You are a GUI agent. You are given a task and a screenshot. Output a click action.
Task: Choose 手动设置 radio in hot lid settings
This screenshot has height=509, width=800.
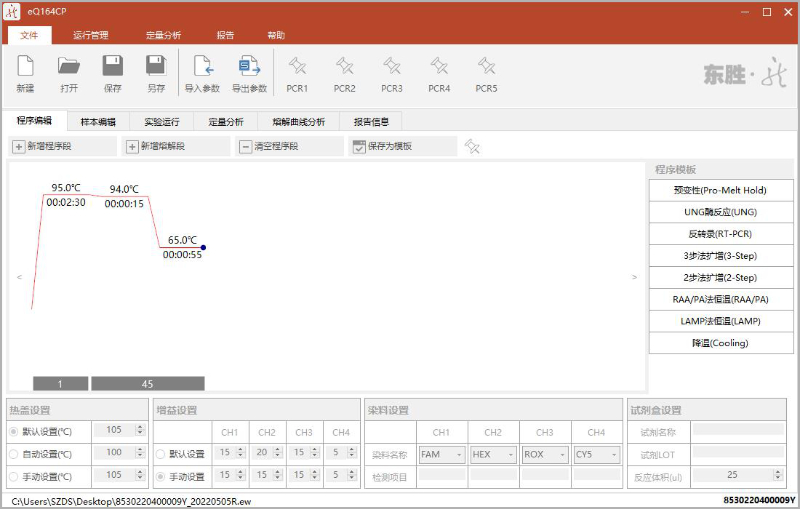coord(14,476)
